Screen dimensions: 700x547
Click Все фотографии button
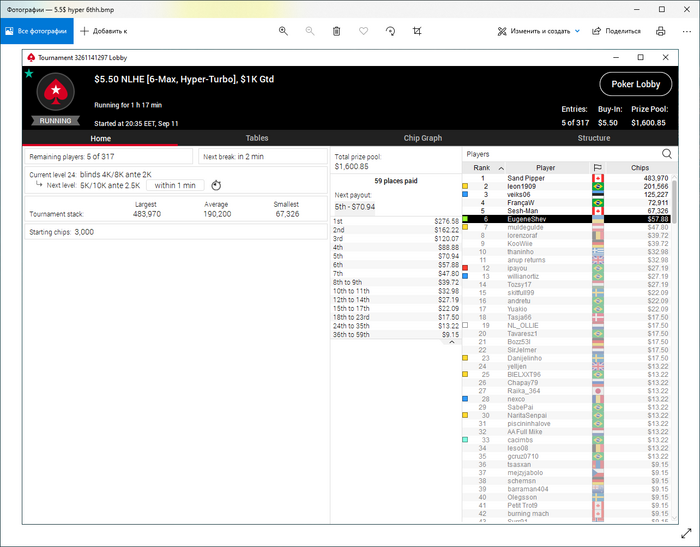click(x=36, y=31)
